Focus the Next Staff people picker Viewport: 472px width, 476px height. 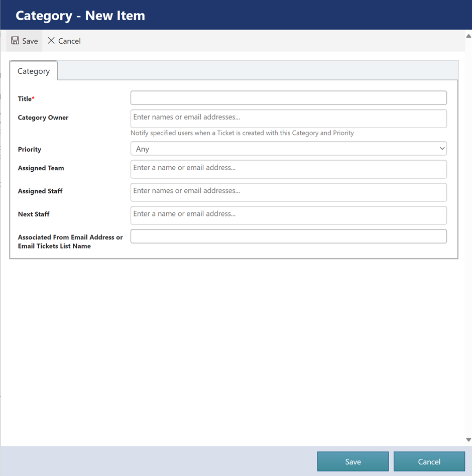(288, 215)
